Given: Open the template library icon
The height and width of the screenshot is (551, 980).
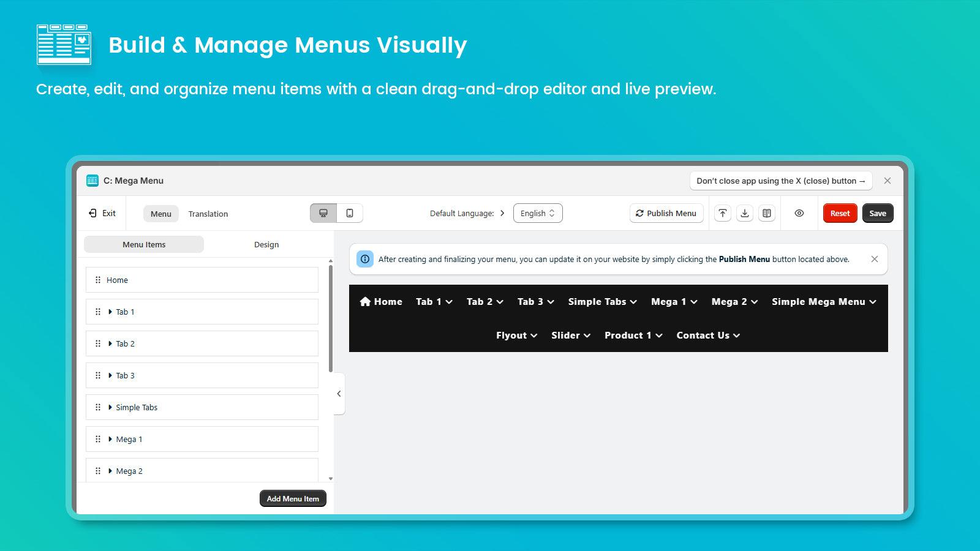Looking at the screenshot, I should coord(767,213).
